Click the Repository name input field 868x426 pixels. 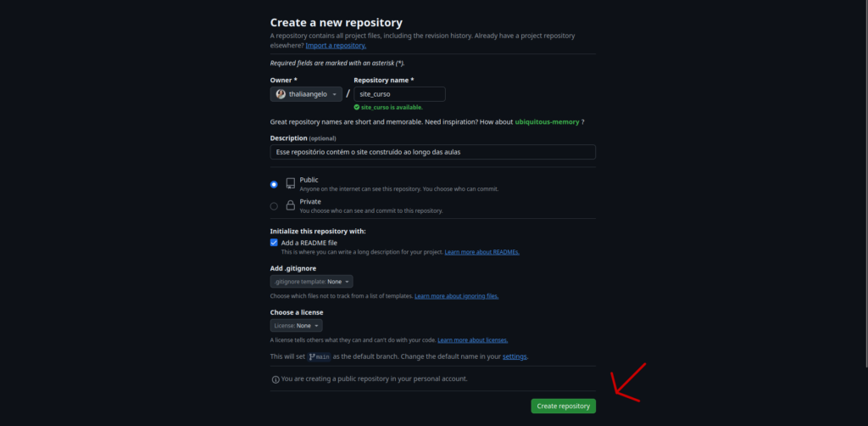coord(400,94)
